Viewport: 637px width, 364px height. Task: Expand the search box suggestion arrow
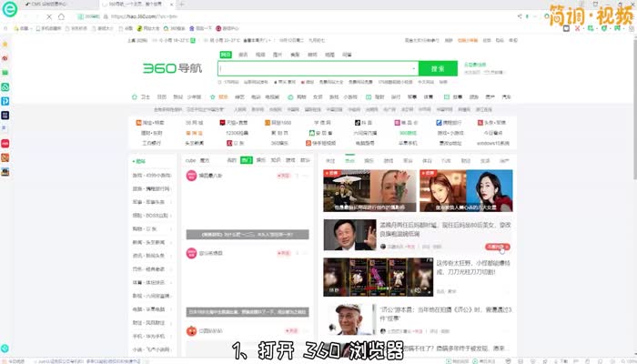click(x=413, y=68)
